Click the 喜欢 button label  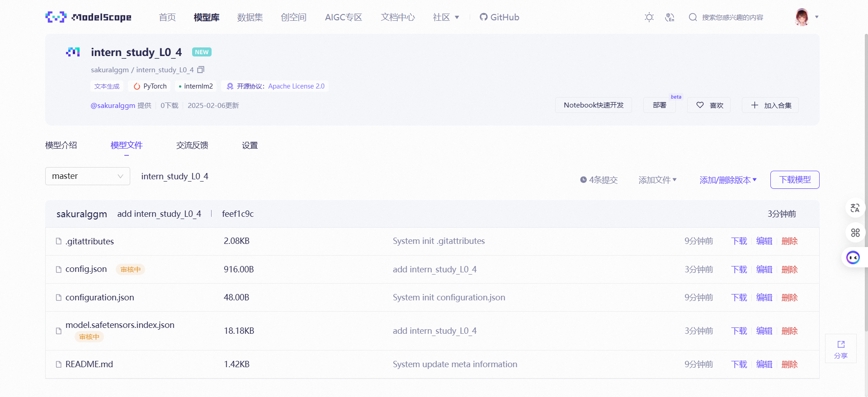[717, 105]
